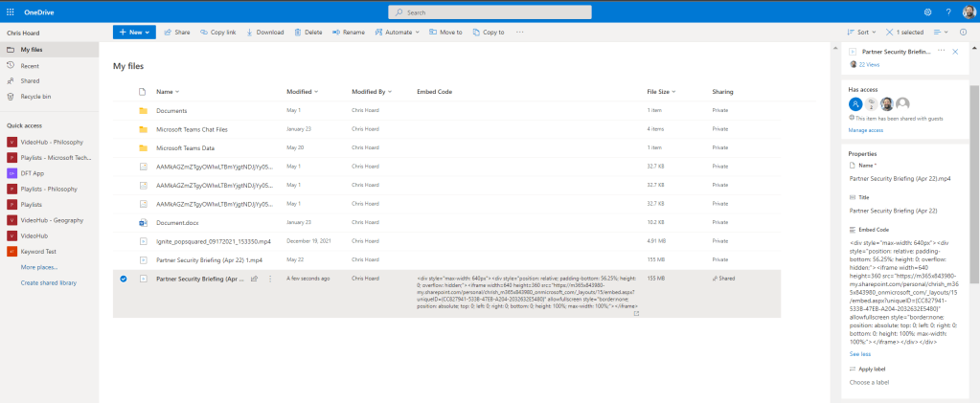
Task: Open the Sort dropdown menu
Action: [863, 32]
